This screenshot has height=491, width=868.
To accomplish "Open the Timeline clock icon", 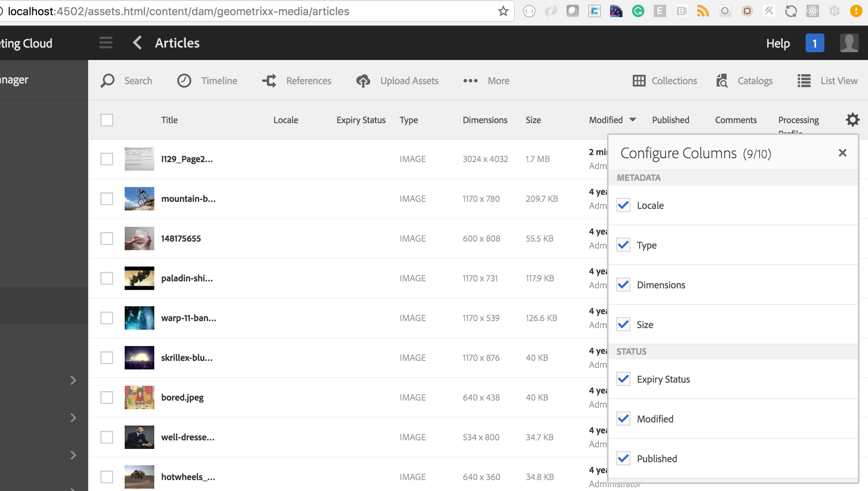I will tap(184, 81).
